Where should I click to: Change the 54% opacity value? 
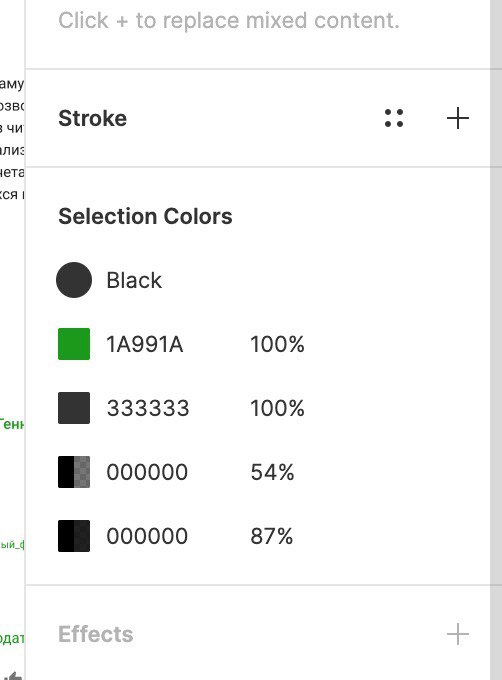click(272, 472)
